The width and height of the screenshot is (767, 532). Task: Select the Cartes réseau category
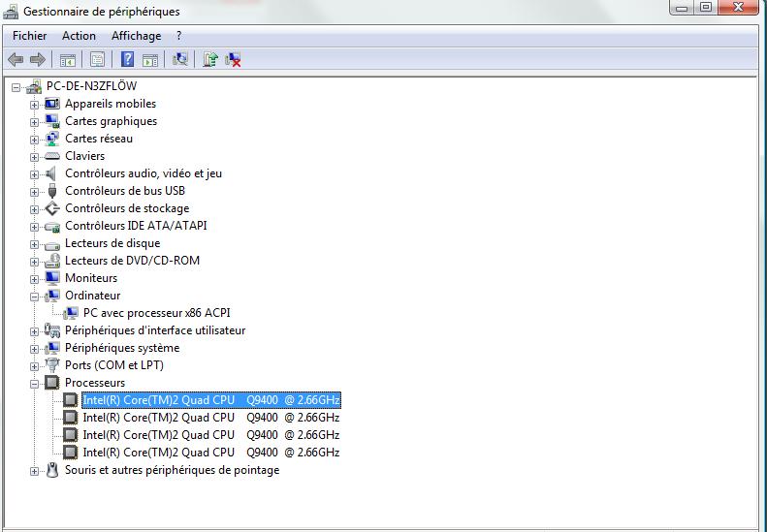coord(99,139)
